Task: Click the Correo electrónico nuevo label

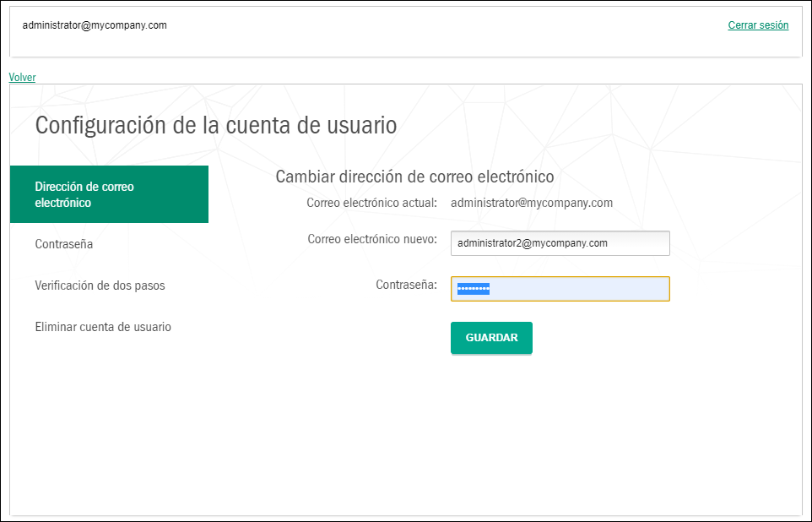Action: pos(372,239)
